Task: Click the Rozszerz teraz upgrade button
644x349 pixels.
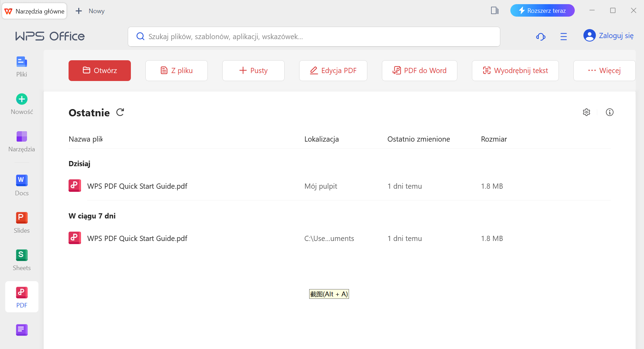Action: 543,10
